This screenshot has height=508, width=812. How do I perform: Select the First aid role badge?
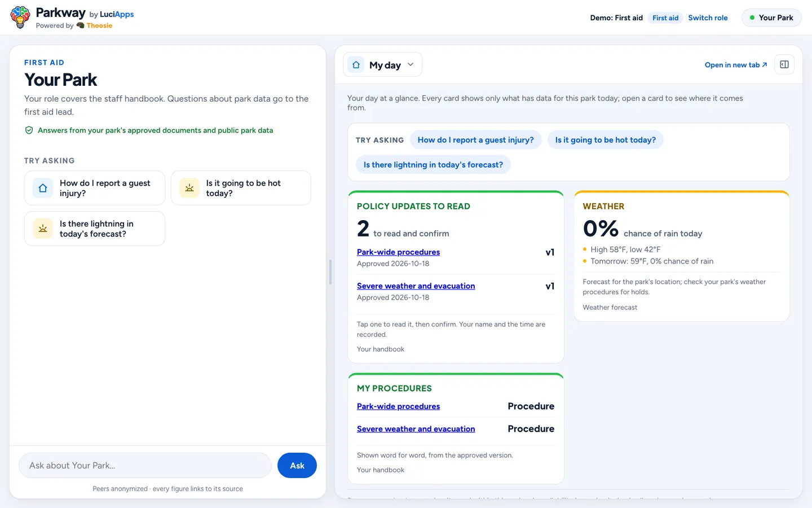point(665,18)
